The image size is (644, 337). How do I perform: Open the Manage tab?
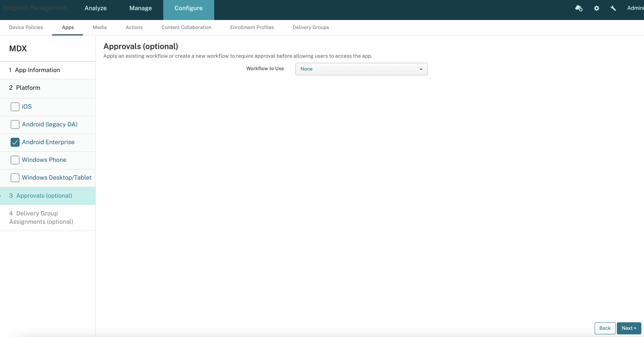140,8
